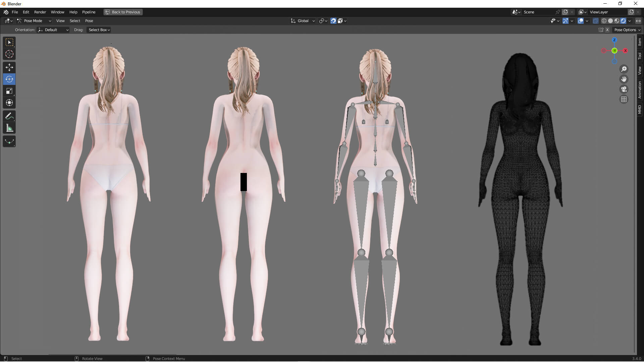Click the Scene name field

538,12
